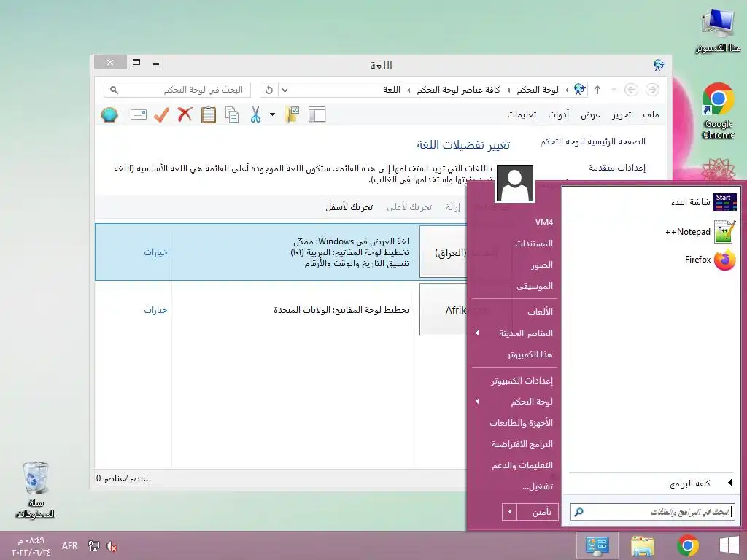Click the magnifier in control panel search
Image resolution: width=747 pixels, height=560 pixels.
coord(114,90)
